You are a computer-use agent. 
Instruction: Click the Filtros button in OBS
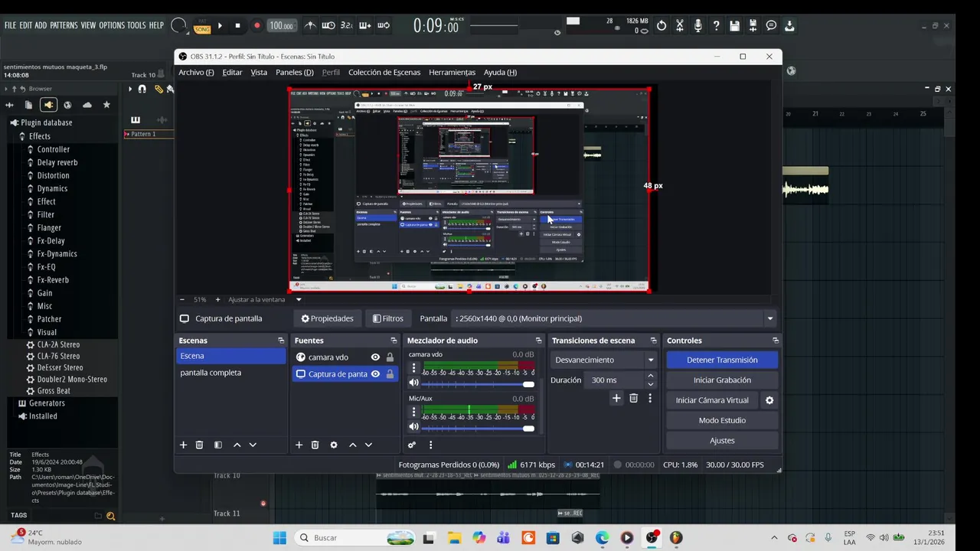pos(387,318)
